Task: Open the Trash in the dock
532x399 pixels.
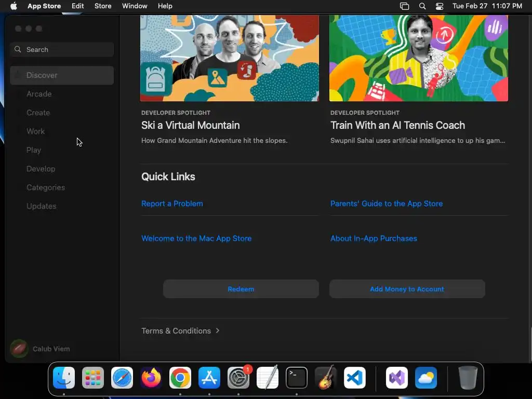Action: point(468,378)
